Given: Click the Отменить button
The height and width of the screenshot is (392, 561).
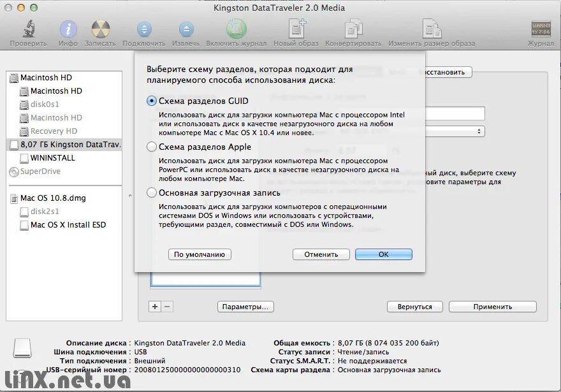Looking at the screenshot, I should click(321, 254).
